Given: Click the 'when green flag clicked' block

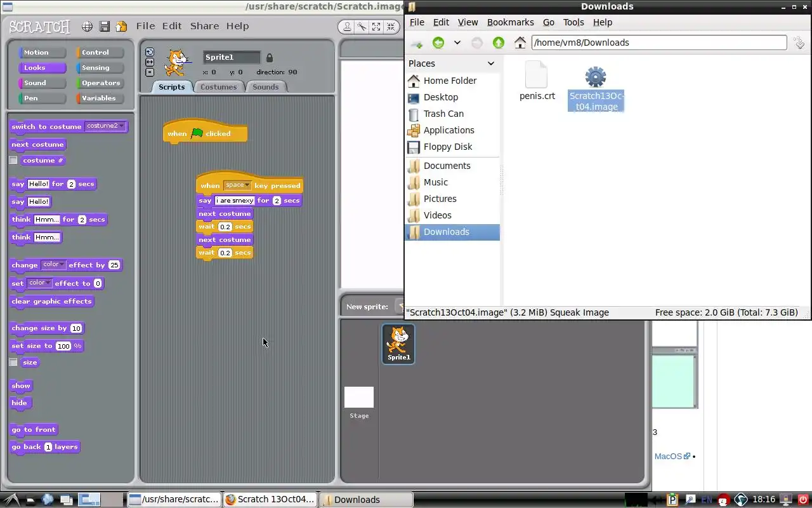Looking at the screenshot, I should pyautogui.click(x=205, y=133).
